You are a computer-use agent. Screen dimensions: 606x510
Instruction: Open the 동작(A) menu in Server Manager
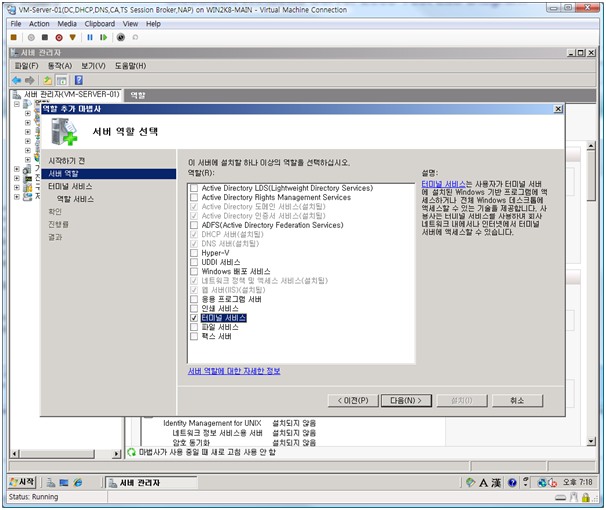pyautogui.click(x=60, y=66)
